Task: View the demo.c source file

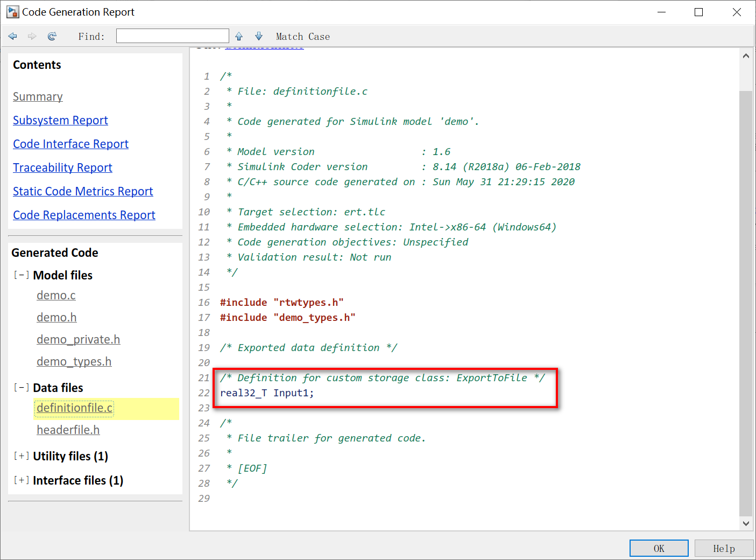Action: (x=56, y=296)
